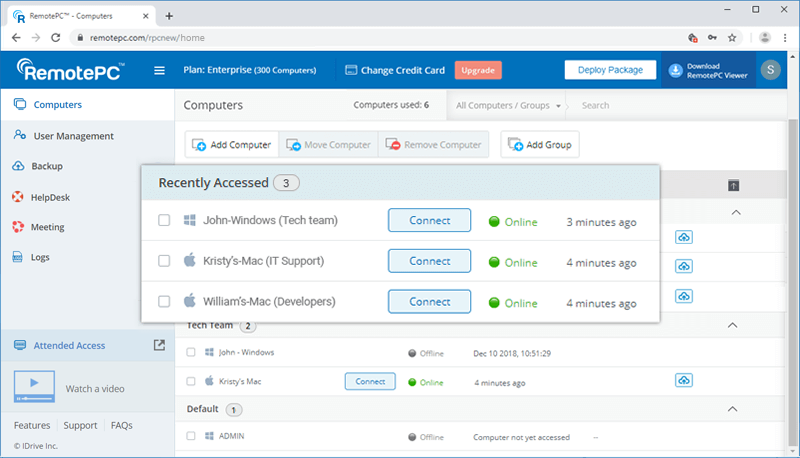Select the William's-Mac (Developers) checkbox
This screenshot has width=800, height=458.
click(x=164, y=301)
